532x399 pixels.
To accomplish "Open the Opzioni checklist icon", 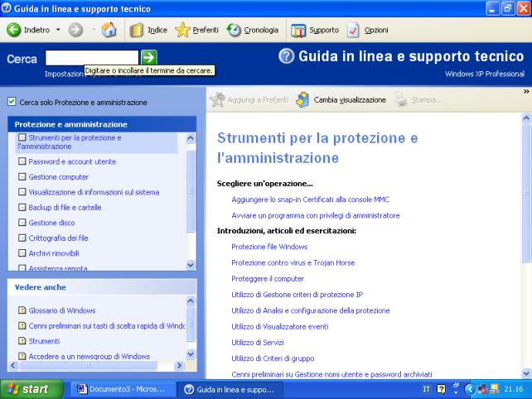I will 353,30.
